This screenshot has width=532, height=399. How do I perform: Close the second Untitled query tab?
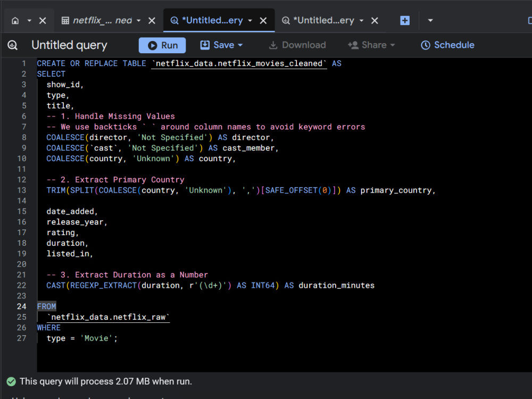coord(375,21)
